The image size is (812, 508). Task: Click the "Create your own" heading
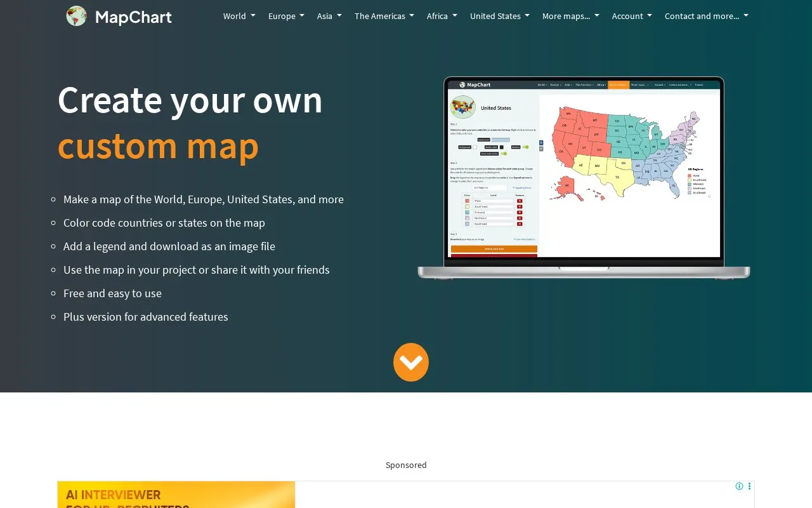(190, 100)
